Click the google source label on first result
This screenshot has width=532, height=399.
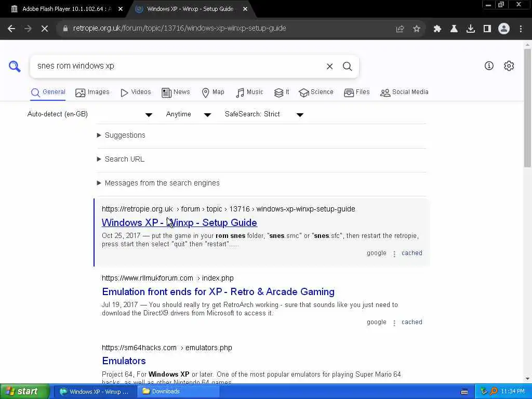point(377,253)
